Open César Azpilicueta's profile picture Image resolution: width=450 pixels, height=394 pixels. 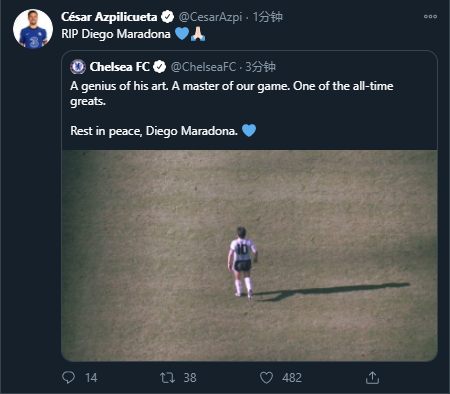pyautogui.click(x=33, y=29)
